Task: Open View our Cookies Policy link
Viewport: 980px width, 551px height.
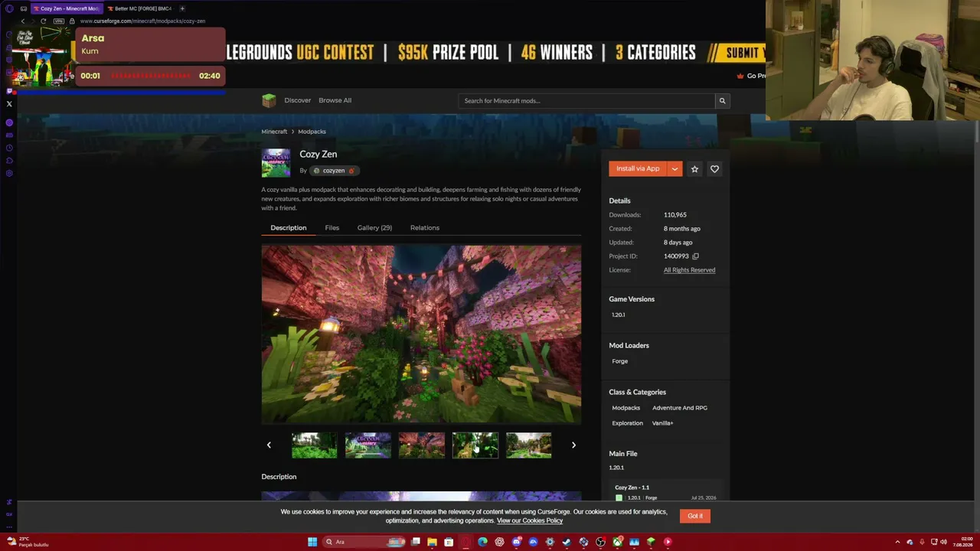Action: click(x=530, y=520)
